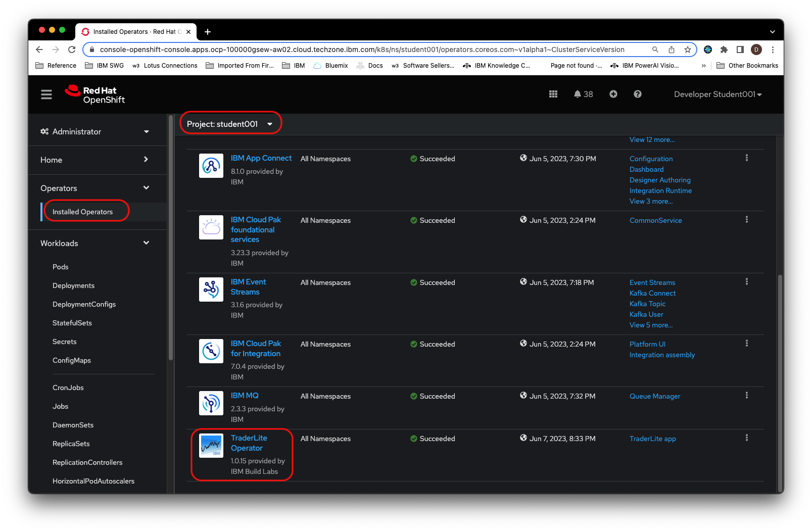
Task: Open CronJobs in the sidebar
Action: 68,388
